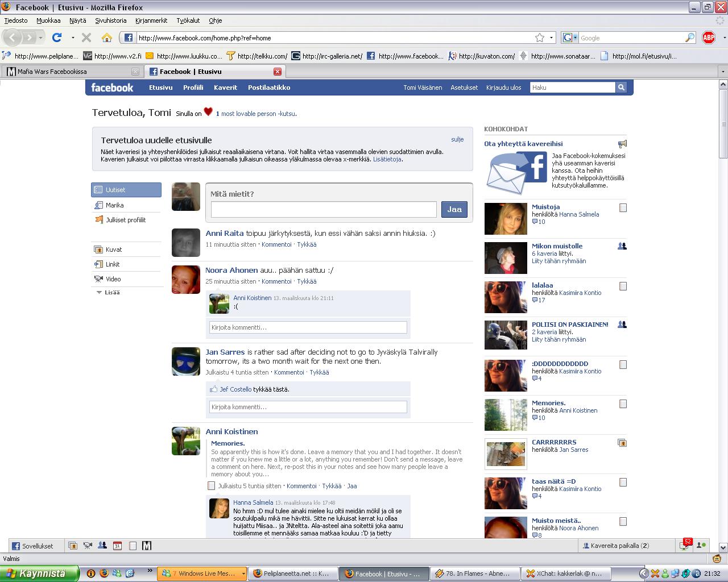This screenshot has height=582, width=728.
Task: Open the Mafia Wars icon in the bottom bar
Action: pos(147,546)
